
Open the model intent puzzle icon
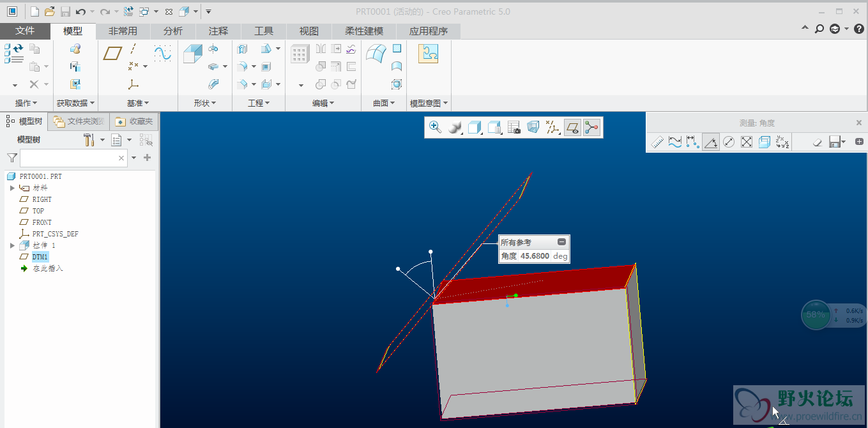coord(428,54)
